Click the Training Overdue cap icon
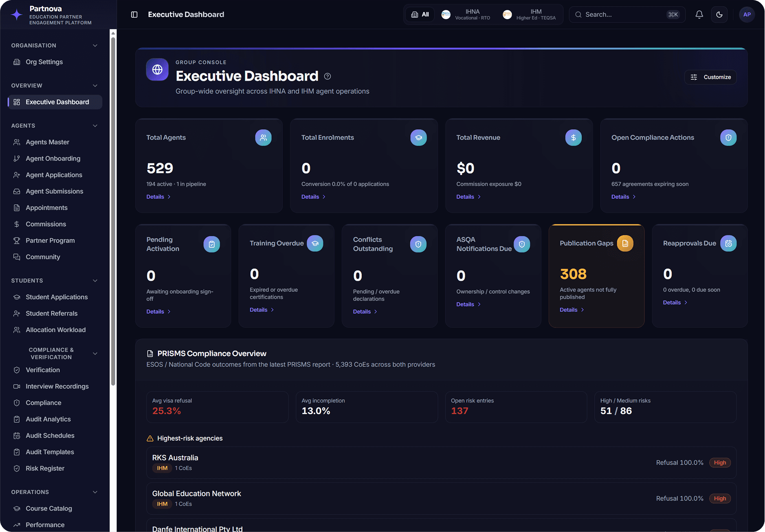The width and height of the screenshot is (765, 532). [315, 243]
